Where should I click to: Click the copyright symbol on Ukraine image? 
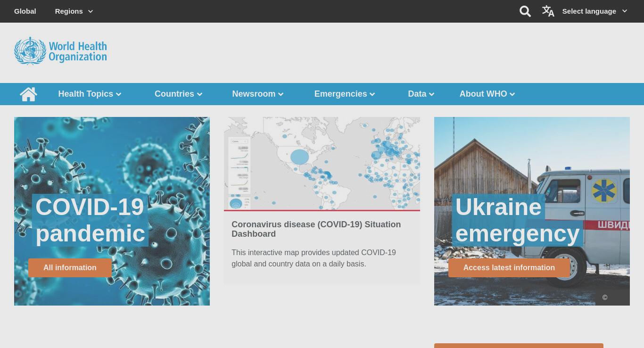605,298
